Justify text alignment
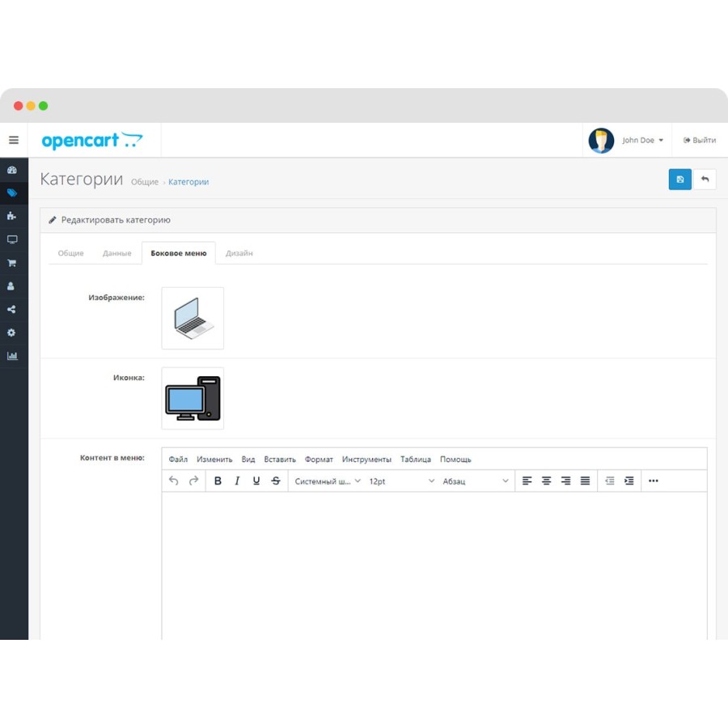 click(x=586, y=480)
